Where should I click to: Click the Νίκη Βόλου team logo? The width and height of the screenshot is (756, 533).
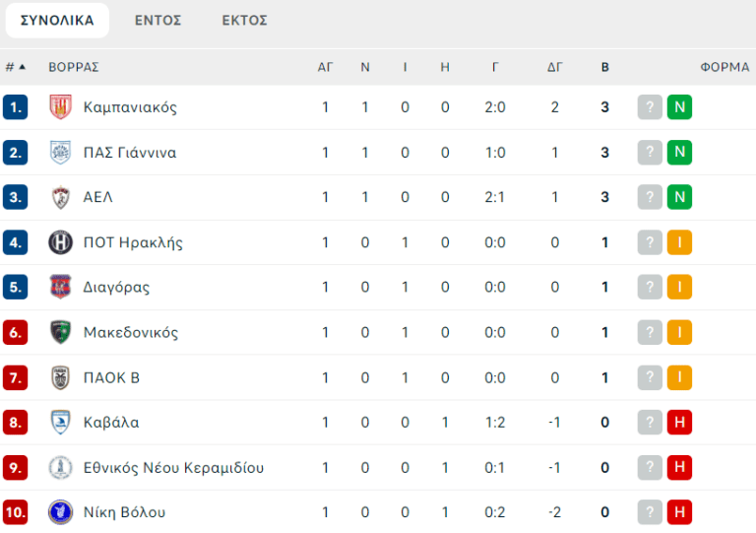point(60,512)
